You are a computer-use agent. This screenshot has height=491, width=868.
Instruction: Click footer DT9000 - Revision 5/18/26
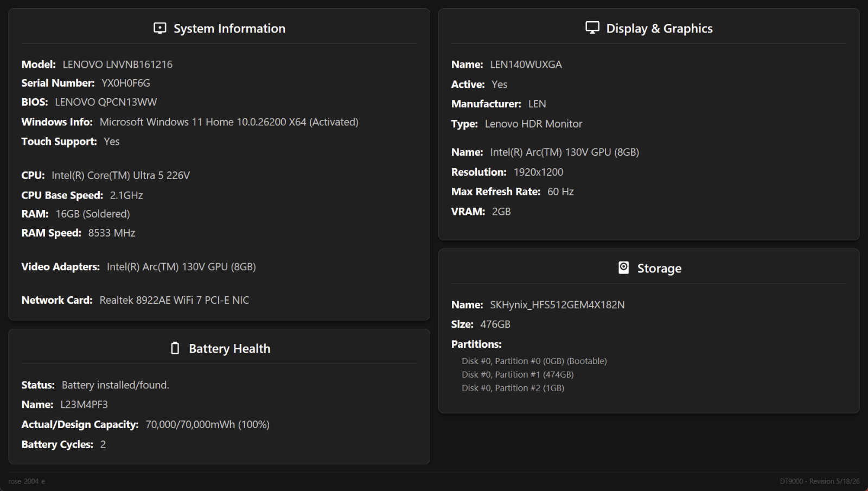point(820,481)
